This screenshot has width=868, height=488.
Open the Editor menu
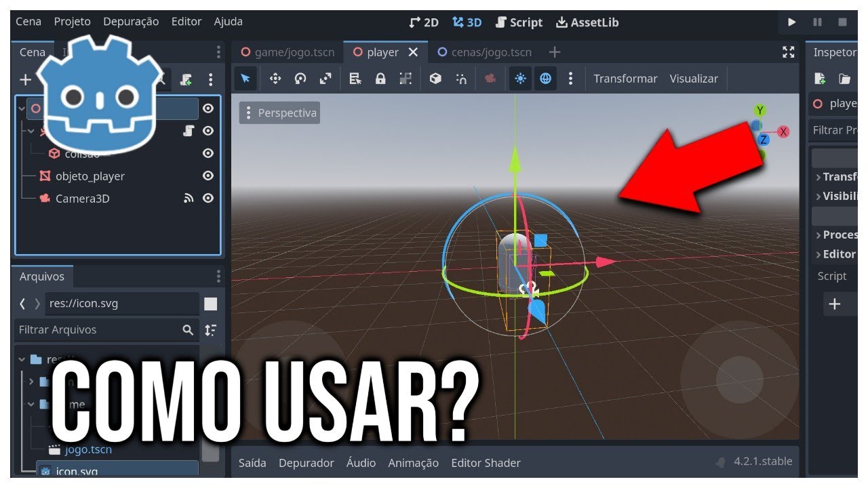(186, 22)
